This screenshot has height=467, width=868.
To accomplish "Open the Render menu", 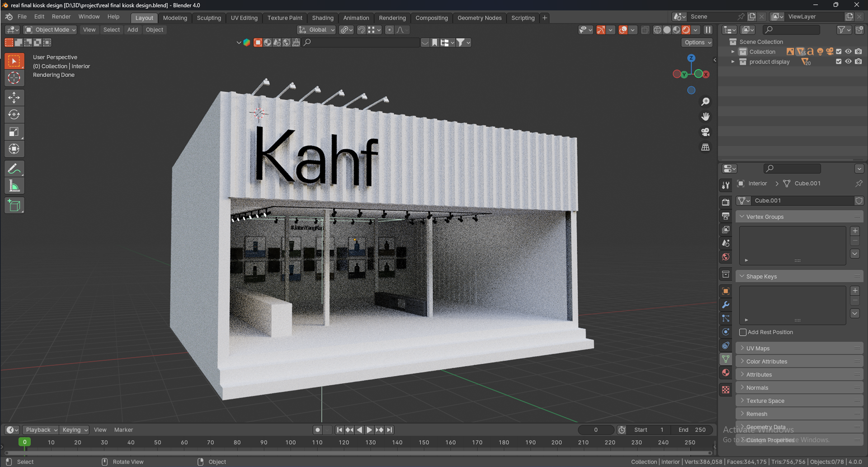I will click(x=61, y=17).
